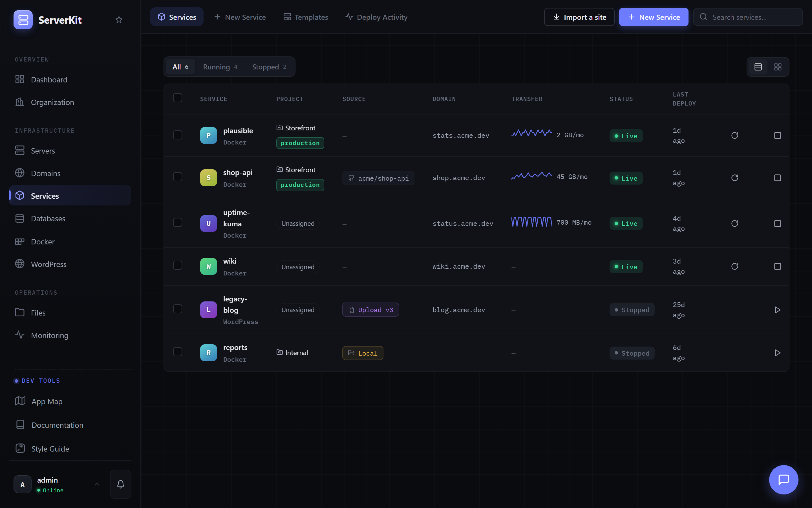Viewport: 812px width, 508px height.
Task: Click the favorite star icon beside ServerKit
Action: [119, 20]
